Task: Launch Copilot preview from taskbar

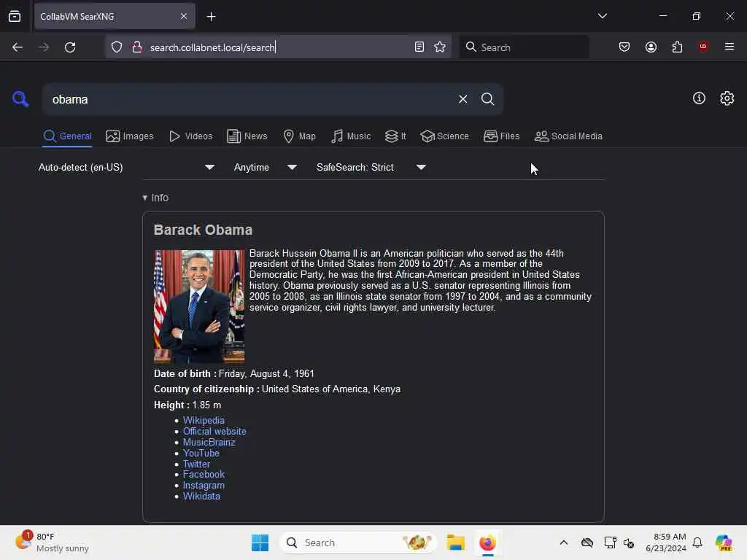Action: (724, 542)
